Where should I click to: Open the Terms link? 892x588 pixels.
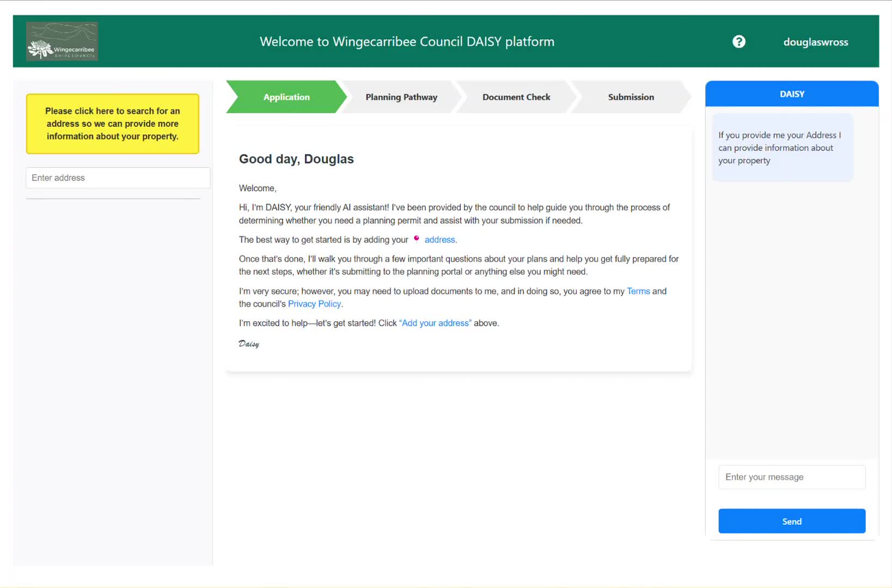pyautogui.click(x=638, y=291)
